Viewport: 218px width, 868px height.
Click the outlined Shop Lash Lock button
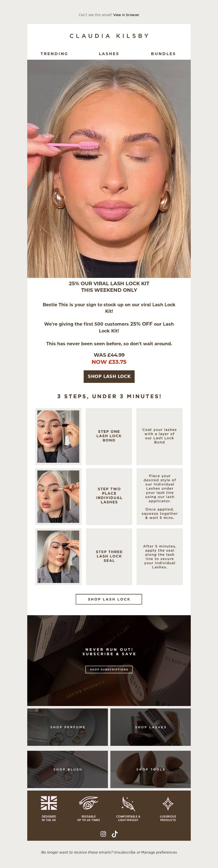coord(109,599)
